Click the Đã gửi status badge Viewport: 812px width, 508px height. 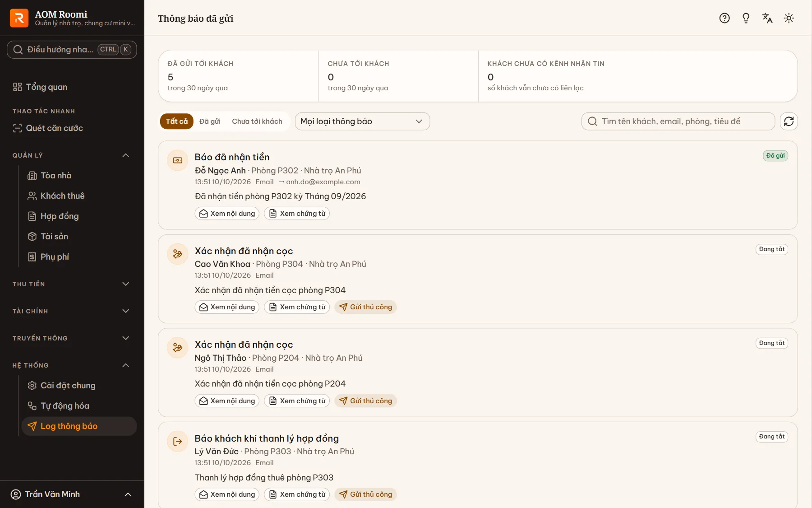coord(775,156)
